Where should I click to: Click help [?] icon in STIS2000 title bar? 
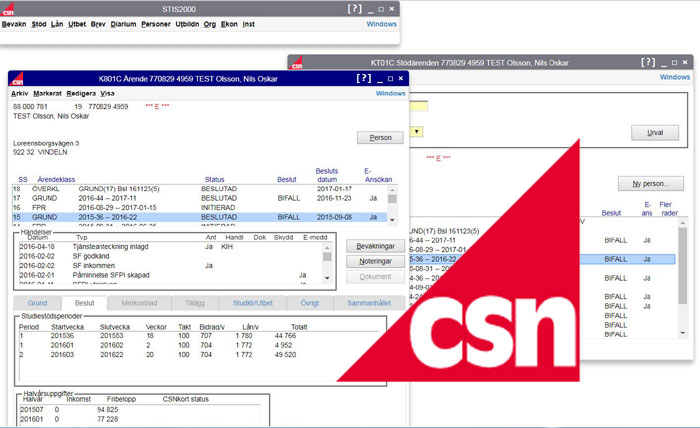[x=354, y=8]
